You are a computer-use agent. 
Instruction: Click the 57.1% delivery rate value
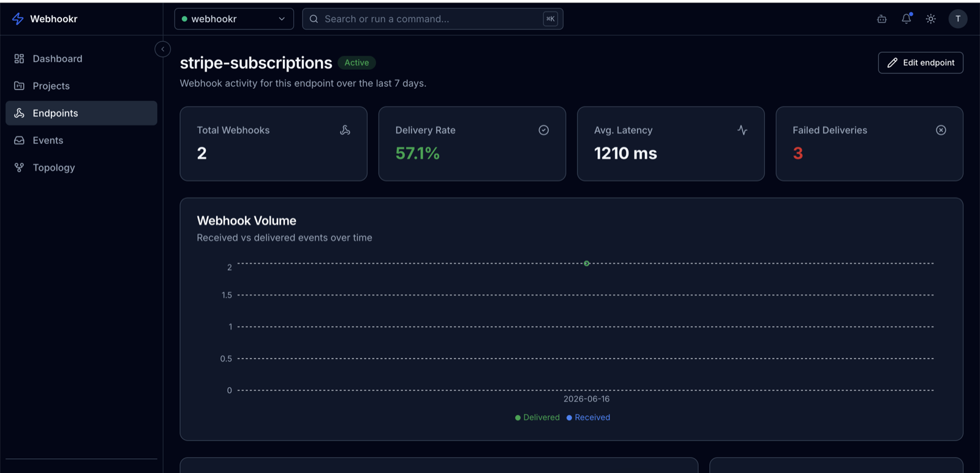point(418,153)
